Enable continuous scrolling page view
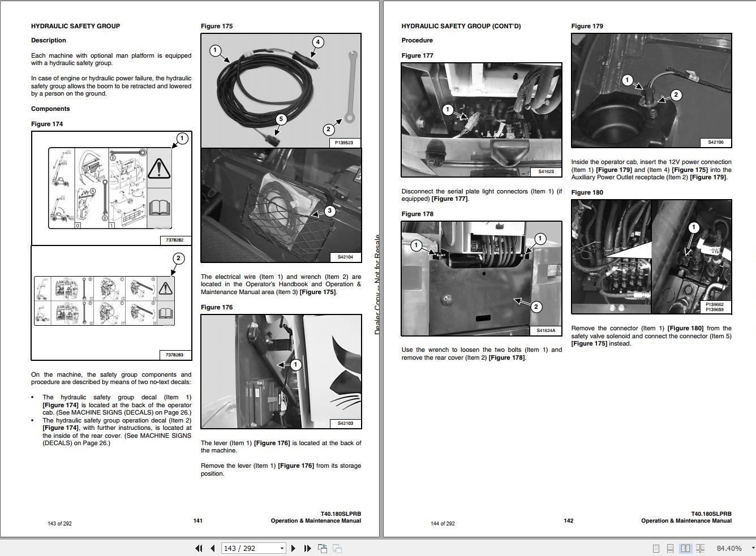Viewport: 756px width, 556px height. [670, 548]
